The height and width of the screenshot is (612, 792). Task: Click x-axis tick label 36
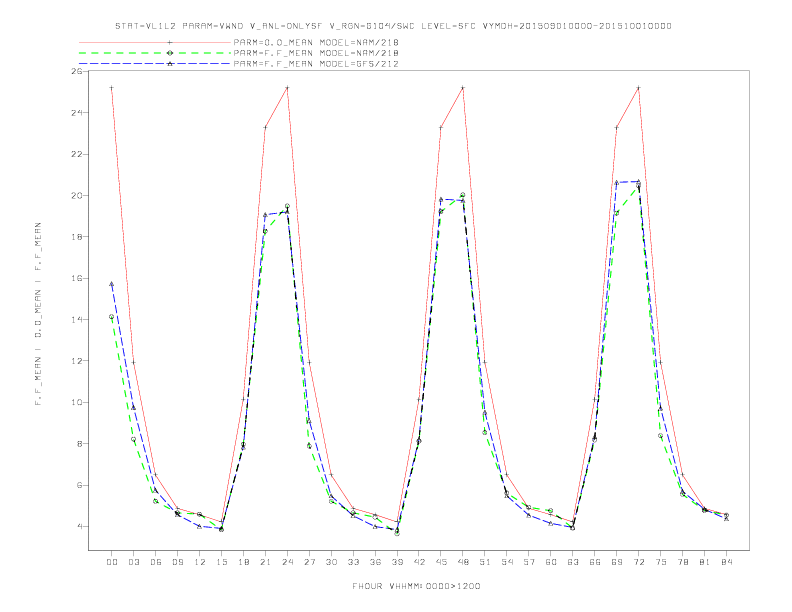point(375,562)
